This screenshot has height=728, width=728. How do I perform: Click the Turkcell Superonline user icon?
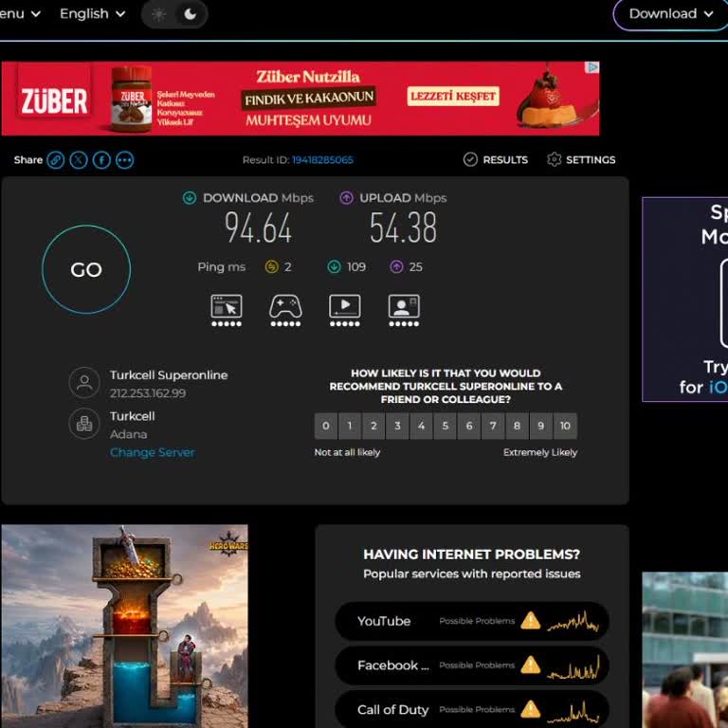pyautogui.click(x=84, y=383)
